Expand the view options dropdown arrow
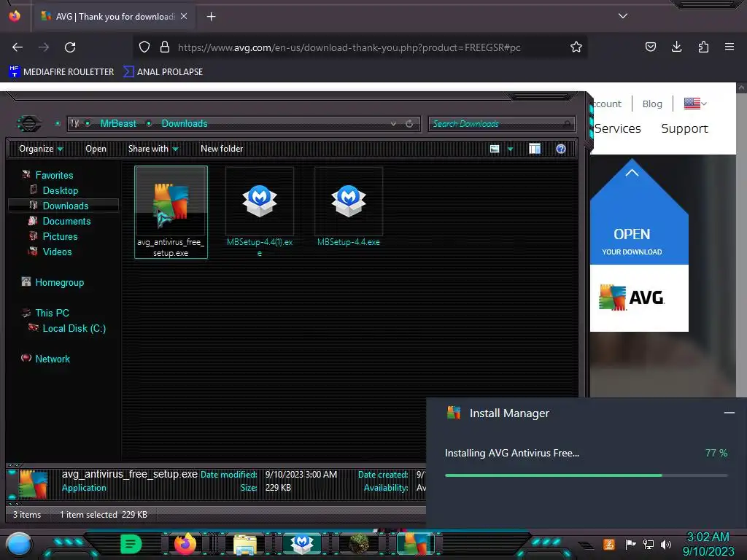Image resolution: width=747 pixels, height=560 pixels. pos(510,149)
